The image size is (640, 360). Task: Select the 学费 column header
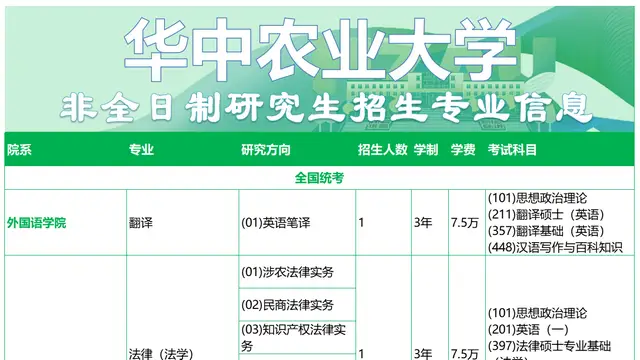pos(463,150)
